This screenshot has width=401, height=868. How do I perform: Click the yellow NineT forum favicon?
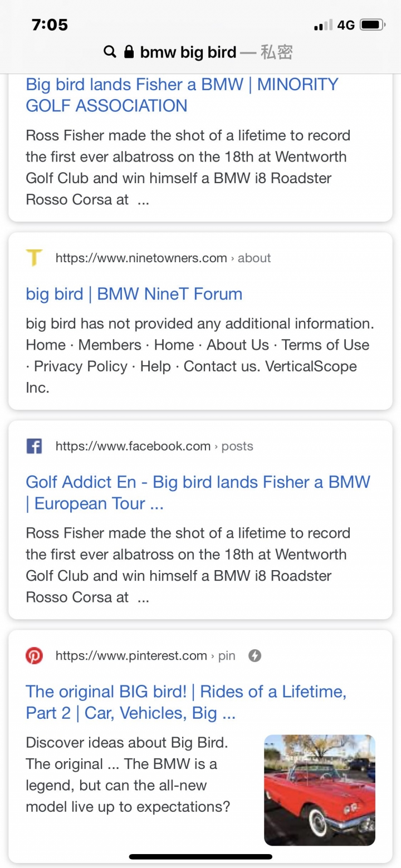pos(35,258)
